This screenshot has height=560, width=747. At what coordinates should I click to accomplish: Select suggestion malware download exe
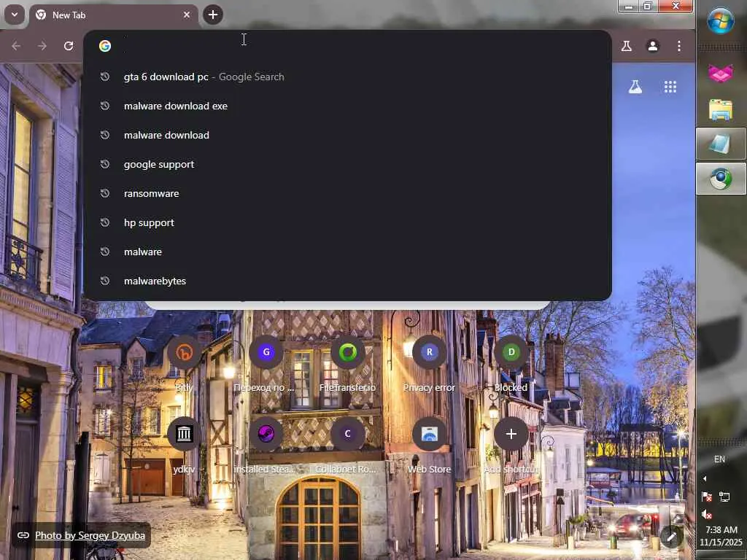tap(347, 106)
